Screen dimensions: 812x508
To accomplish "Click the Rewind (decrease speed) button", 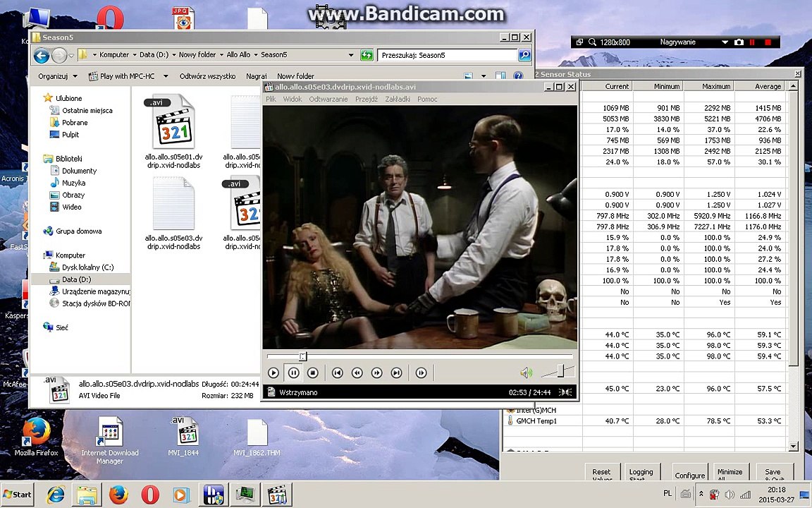I will (x=357, y=373).
